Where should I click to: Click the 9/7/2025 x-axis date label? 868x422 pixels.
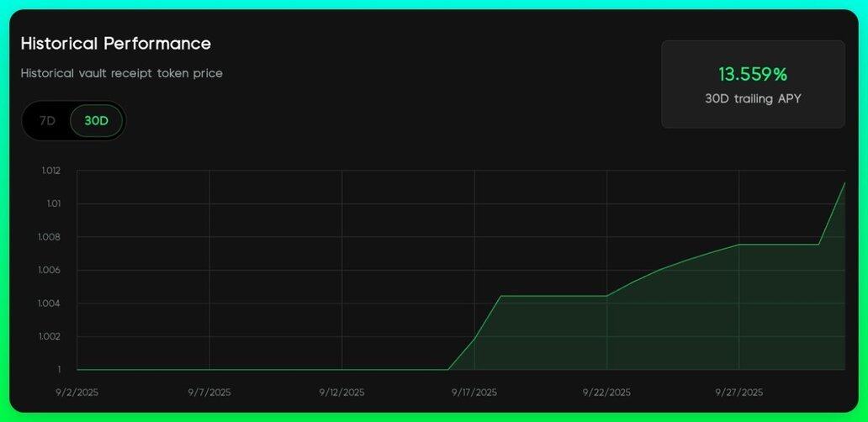point(209,392)
